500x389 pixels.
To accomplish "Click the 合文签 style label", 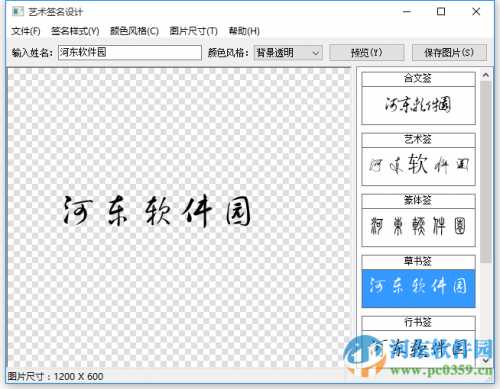I will coord(418,78).
